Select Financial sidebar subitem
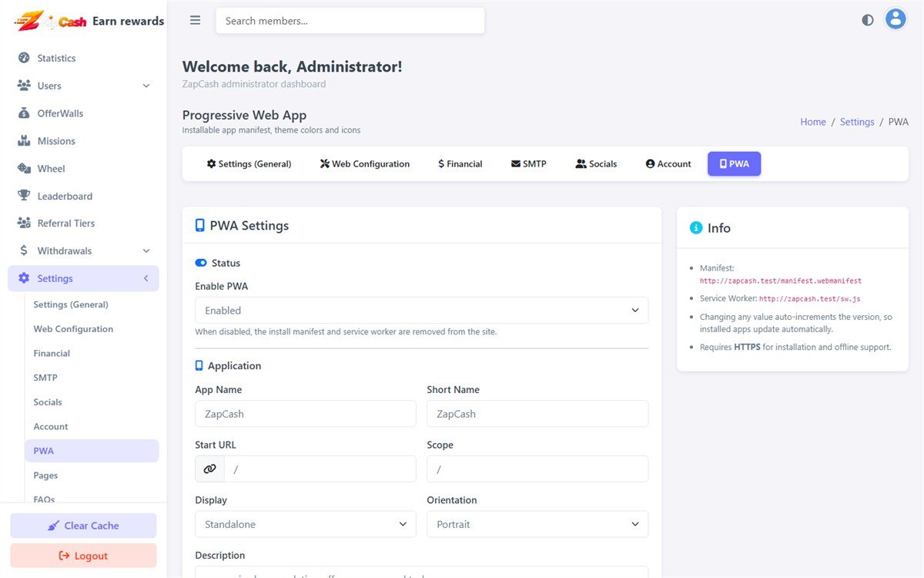 click(x=92, y=353)
